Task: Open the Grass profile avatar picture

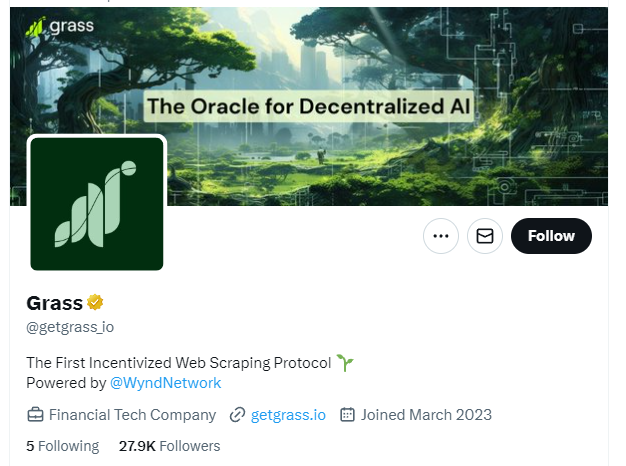Action: coord(97,203)
